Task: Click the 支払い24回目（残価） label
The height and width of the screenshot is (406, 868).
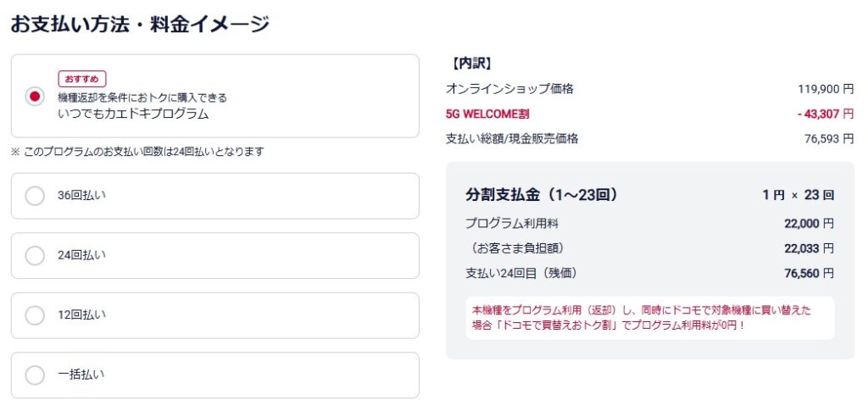Action: [x=521, y=273]
